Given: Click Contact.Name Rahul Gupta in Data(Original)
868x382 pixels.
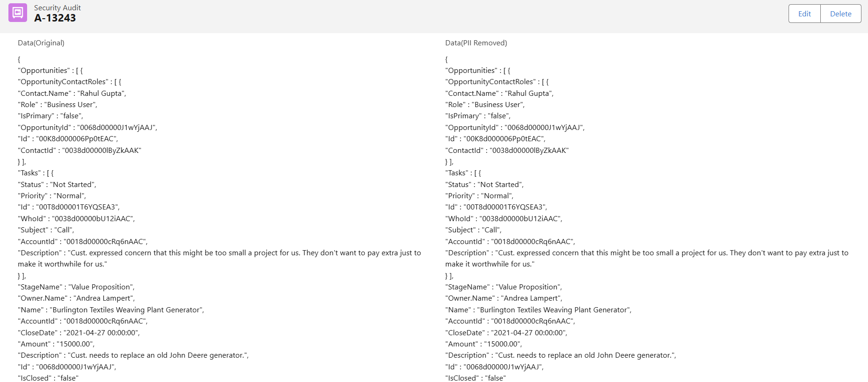Looking at the screenshot, I should (x=72, y=94).
